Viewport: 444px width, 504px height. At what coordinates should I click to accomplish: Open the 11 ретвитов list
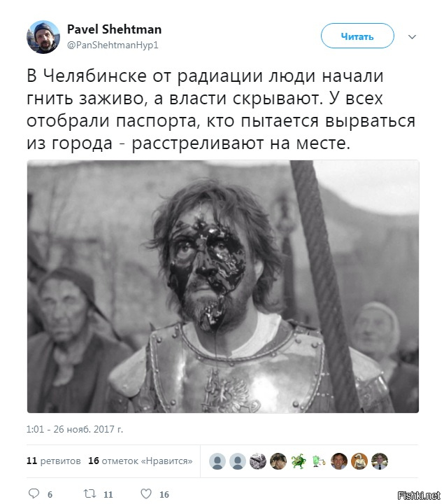(54, 461)
